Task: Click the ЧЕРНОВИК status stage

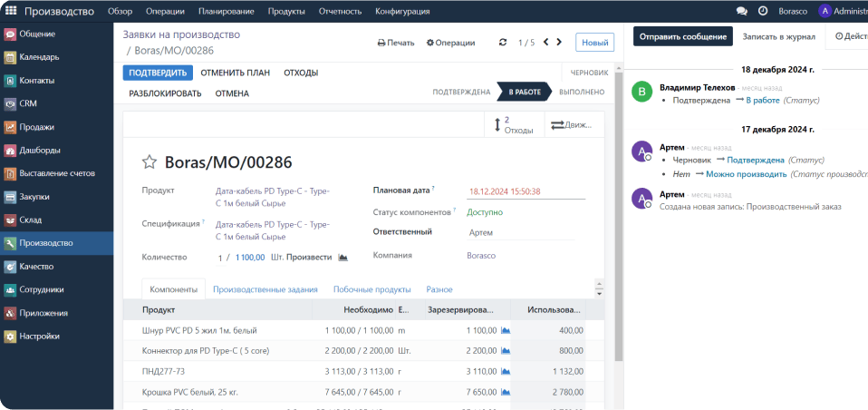Action: pyautogui.click(x=589, y=73)
